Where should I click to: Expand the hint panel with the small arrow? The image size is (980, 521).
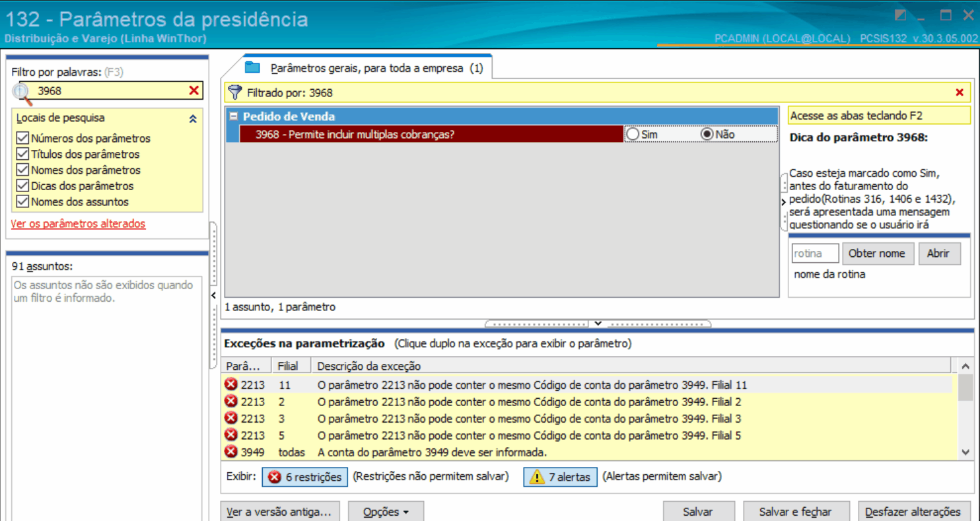pyautogui.click(x=783, y=202)
